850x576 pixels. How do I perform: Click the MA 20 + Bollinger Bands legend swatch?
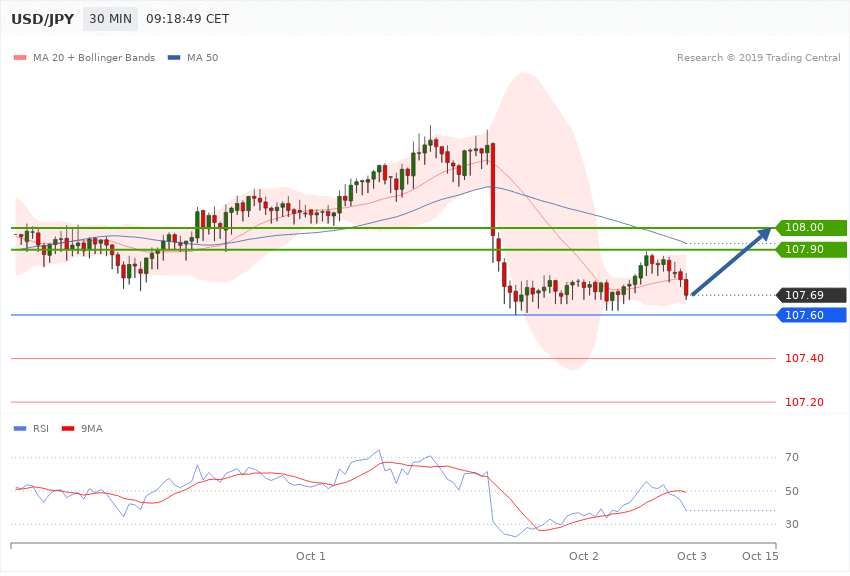click(x=20, y=57)
